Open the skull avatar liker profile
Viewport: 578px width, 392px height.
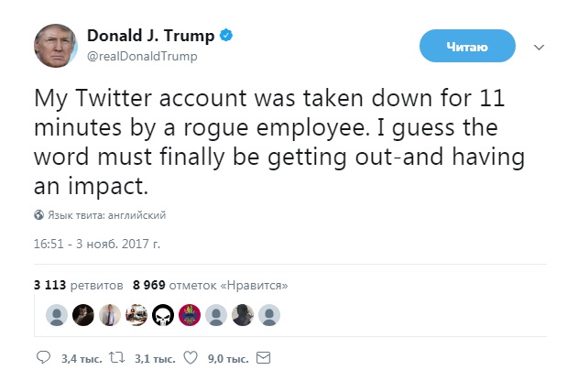[163, 315]
